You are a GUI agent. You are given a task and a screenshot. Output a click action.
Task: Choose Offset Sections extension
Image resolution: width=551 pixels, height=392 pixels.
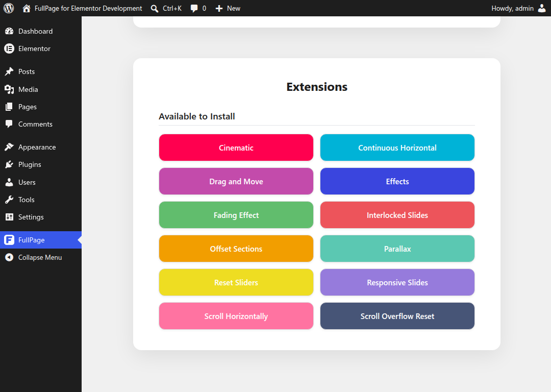[x=236, y=249]
